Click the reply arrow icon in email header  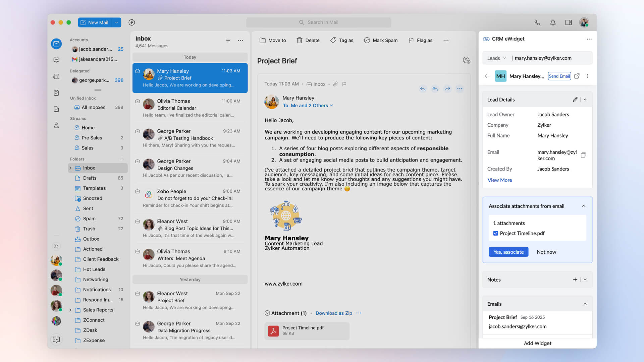423,89
